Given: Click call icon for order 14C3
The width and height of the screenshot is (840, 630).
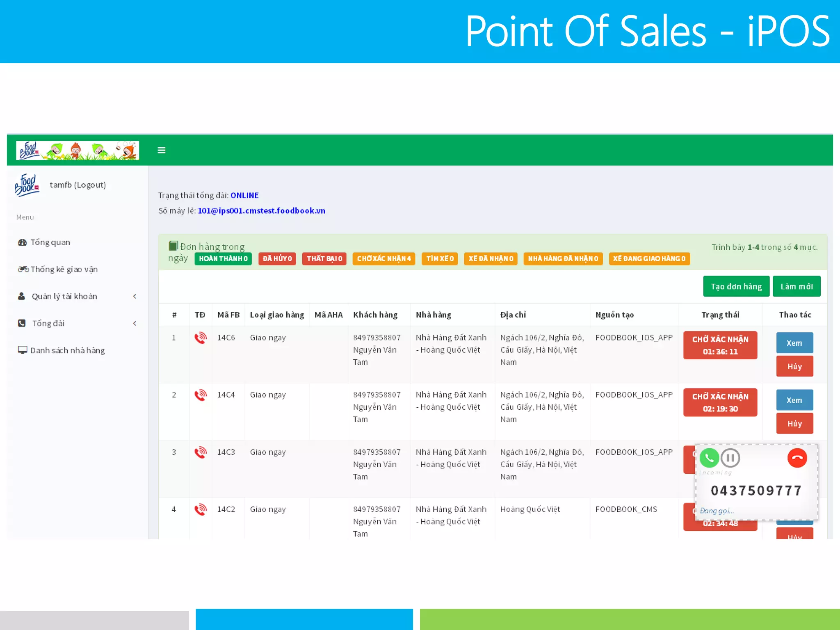Looking at the screenshot, I should pos(201,452).
